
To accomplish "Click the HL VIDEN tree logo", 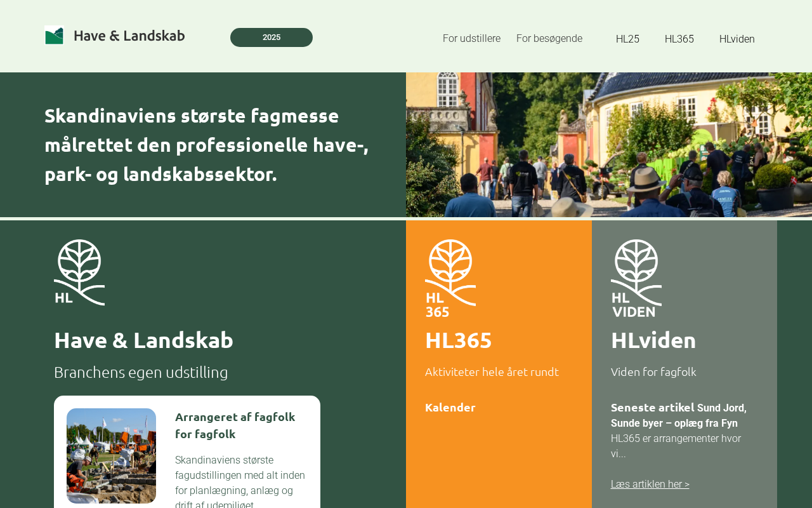I will tap(636, 278).
